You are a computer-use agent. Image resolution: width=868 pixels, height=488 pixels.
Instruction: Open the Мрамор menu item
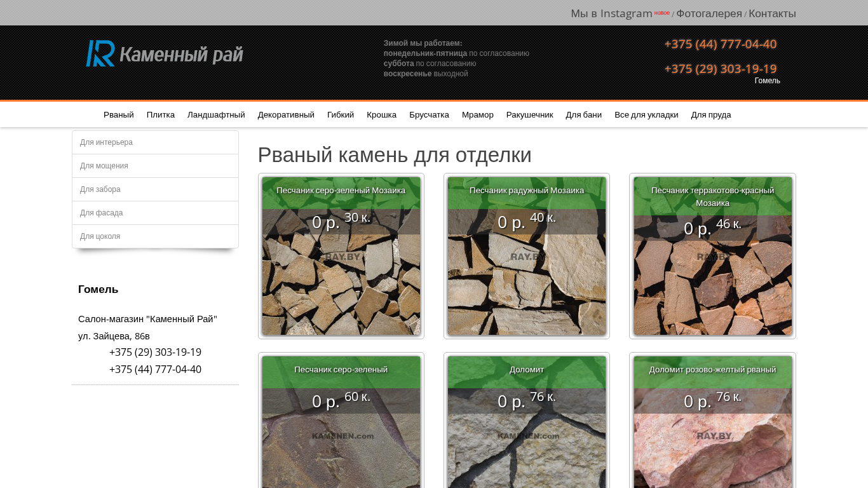pyautogui.click(x=478, y=115)
